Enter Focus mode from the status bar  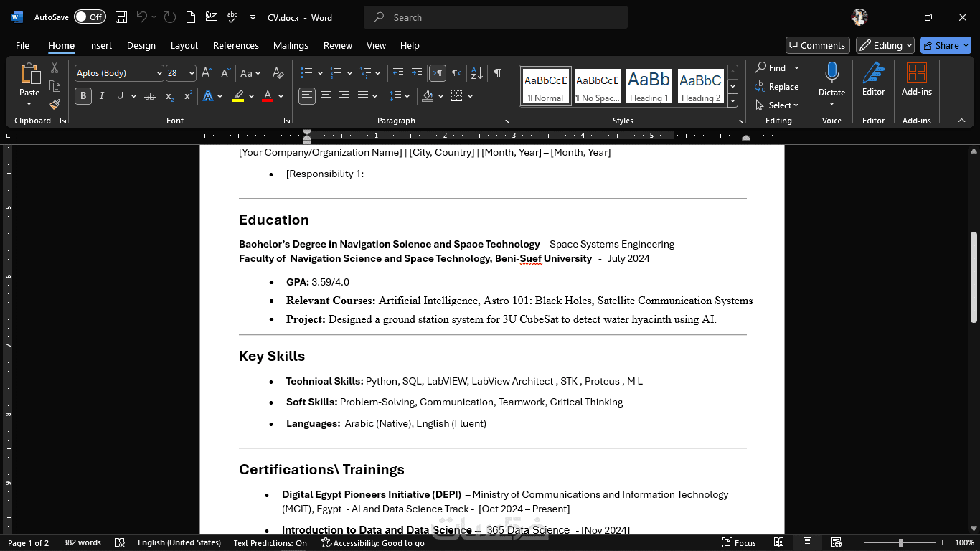tap(740, 543)
